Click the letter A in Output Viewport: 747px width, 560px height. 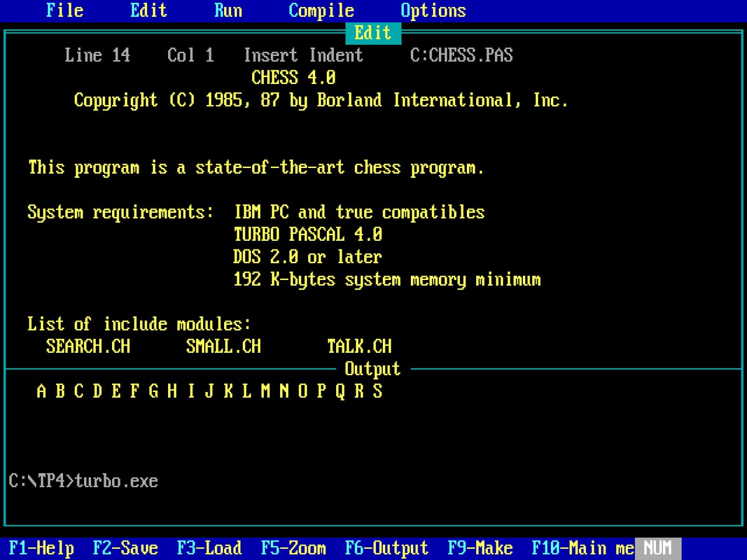point(42,391)
